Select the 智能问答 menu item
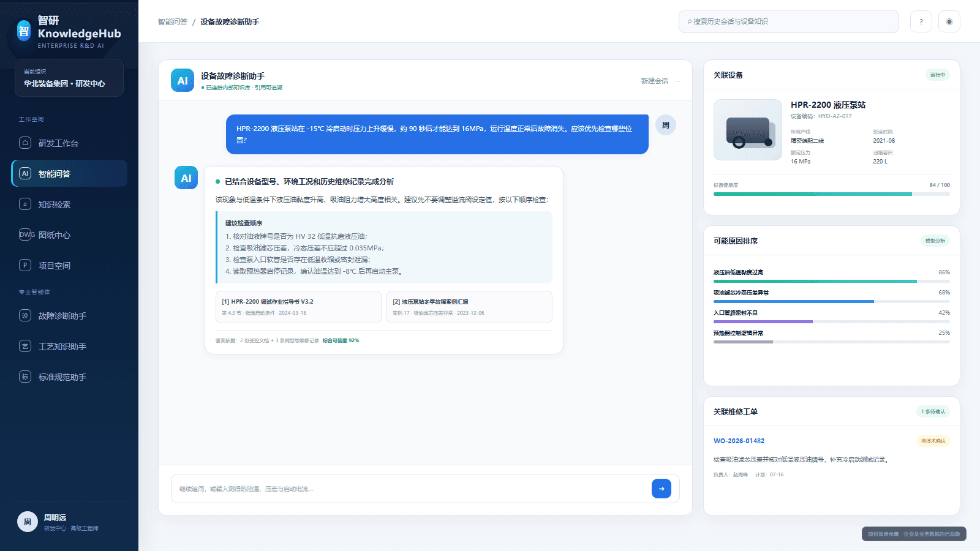 coord(69,174)
